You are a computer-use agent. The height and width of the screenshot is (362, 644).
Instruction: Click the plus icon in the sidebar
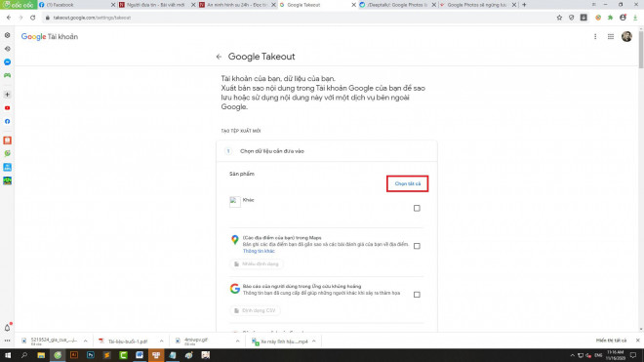tap(8, 95)
